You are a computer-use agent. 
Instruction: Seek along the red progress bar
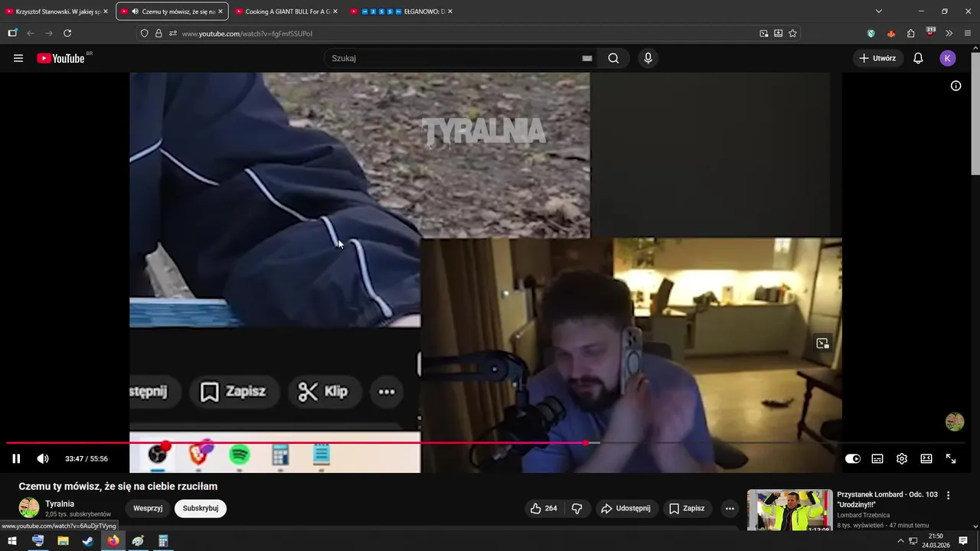[296, 442]
